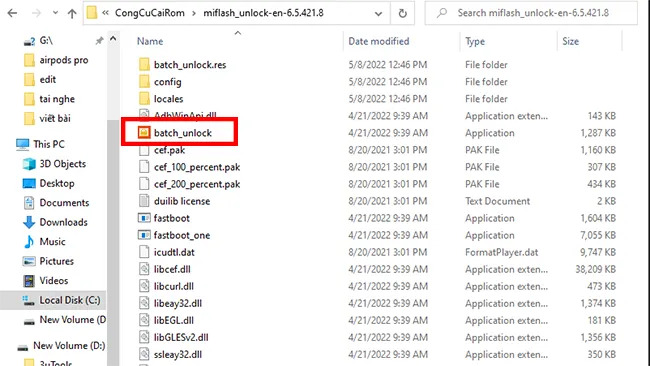Screen dimensions: 650x366
Task: Open Downloads in navigation pane
Action: click(x=63, y=222)
